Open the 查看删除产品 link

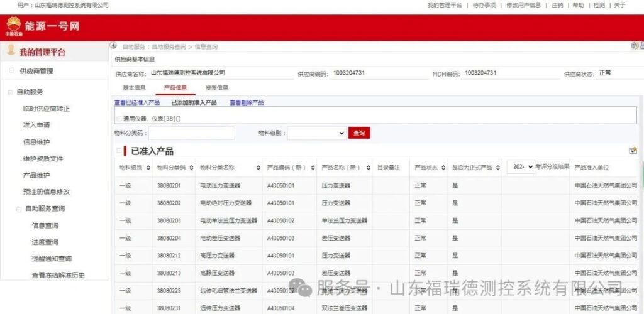coord(247,103)
